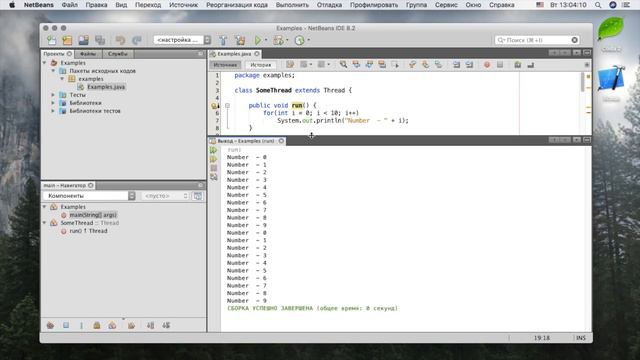Click the Build Project hammer icon
The height and width of the screenshot is (360, 640).
tap(223, 40)
